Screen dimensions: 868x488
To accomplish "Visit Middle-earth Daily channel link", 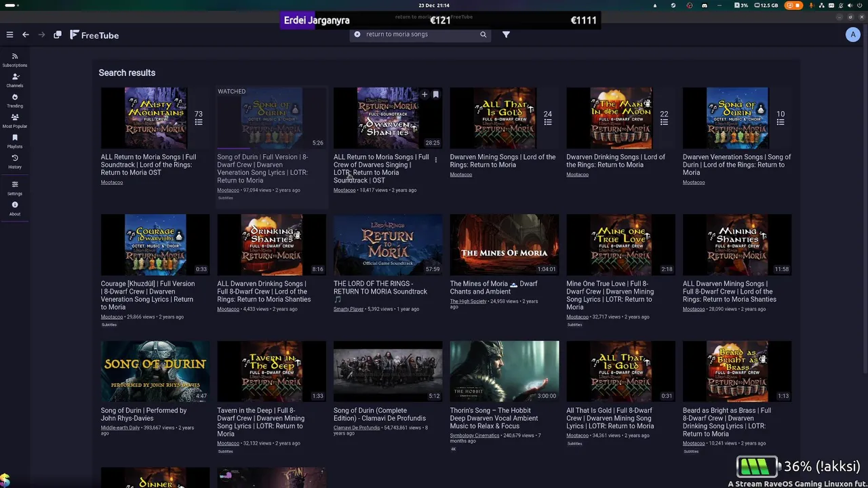I will (x=120, y=428).
